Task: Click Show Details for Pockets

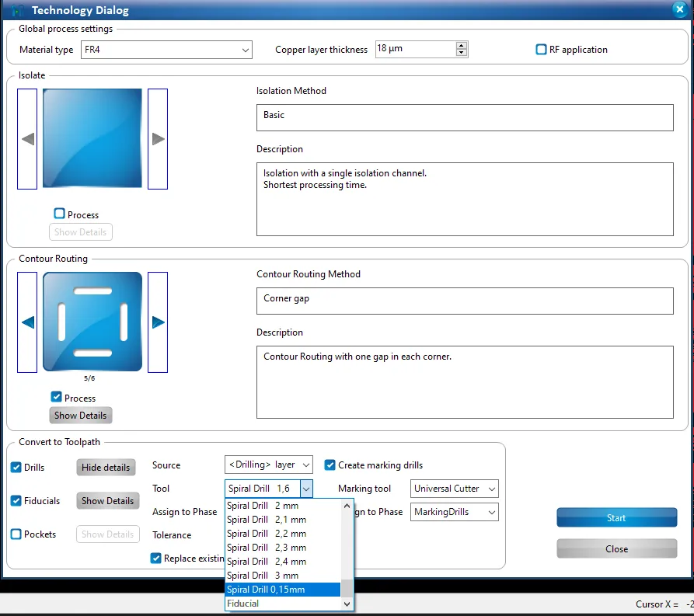Action: 107,534
